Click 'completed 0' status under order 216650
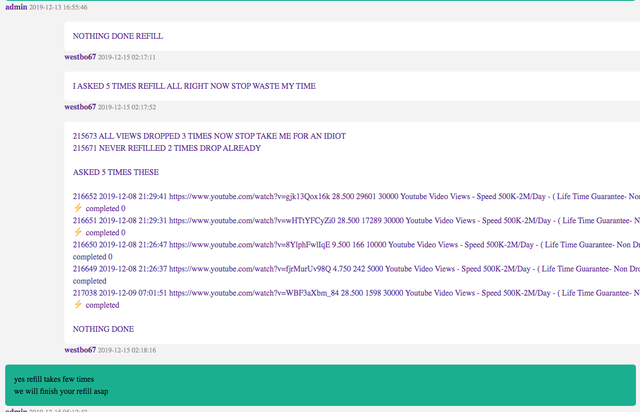The image size is (640, 412). (93, 257)
